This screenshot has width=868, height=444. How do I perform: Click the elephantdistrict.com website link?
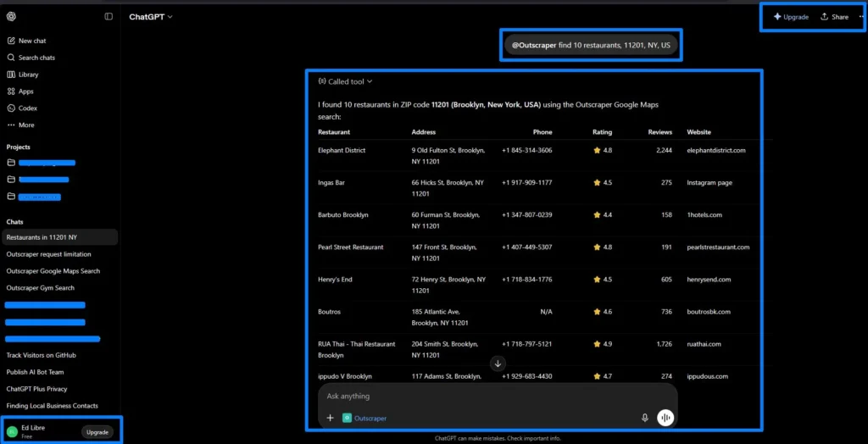[716, 151]
